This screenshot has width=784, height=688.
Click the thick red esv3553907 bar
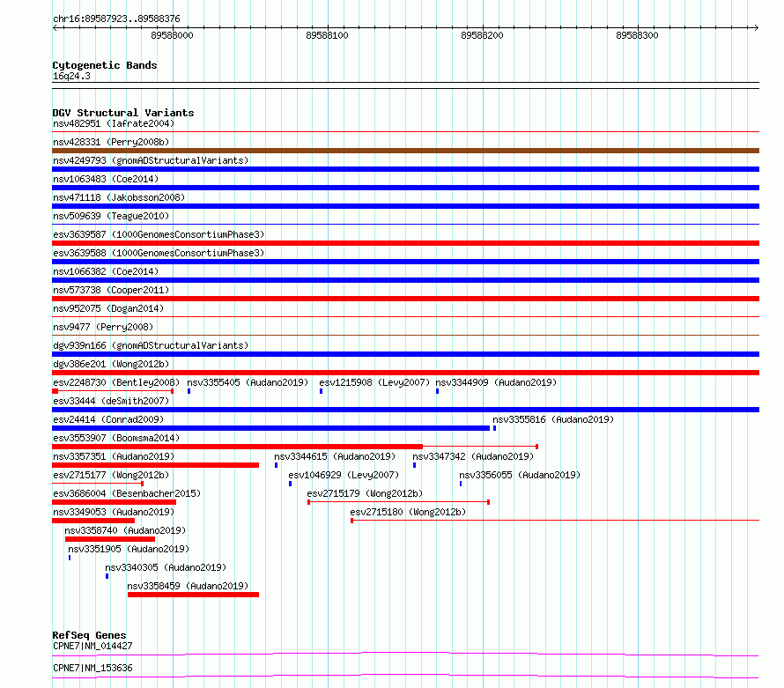(x=238, y=447)
